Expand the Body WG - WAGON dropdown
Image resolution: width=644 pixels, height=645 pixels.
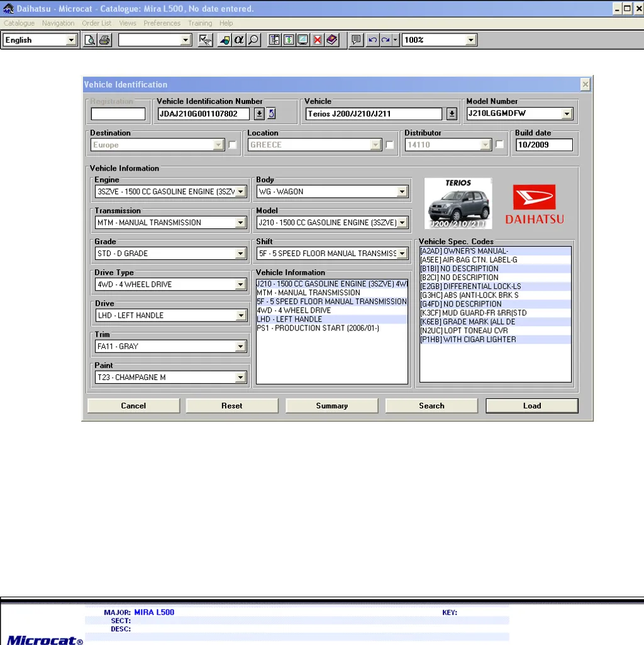tap(402, 192)
